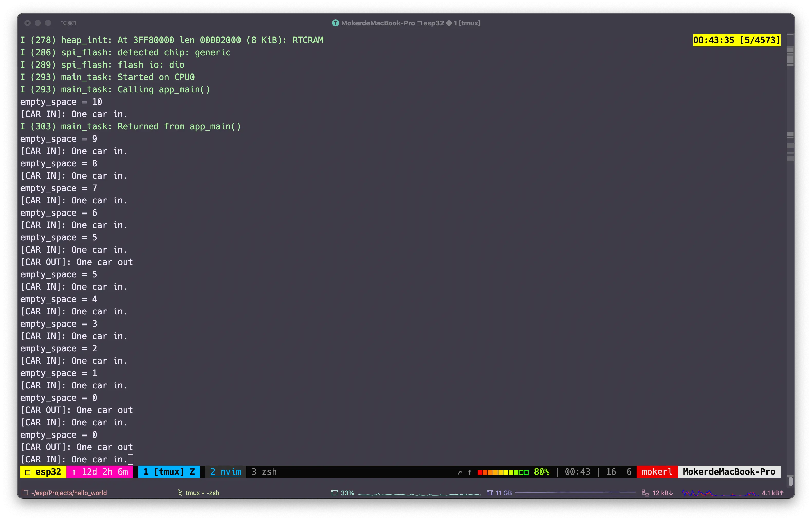Image resolution: width=812 pixels, height=520 pixels.
Task: Click the 'empty_space = 4' line
Action: tap(59, 299)
